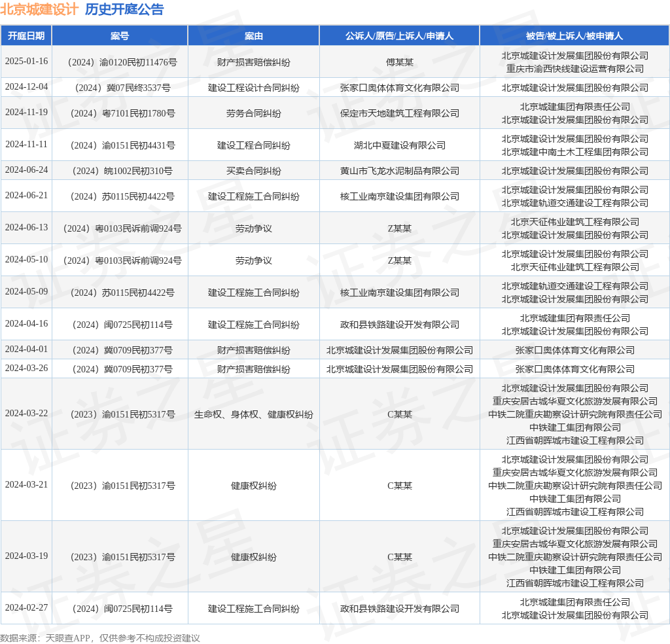This screenshot has height=644, width=670.
Task: Click cause 建设工程设计合同纠纷
Action: 253,88
